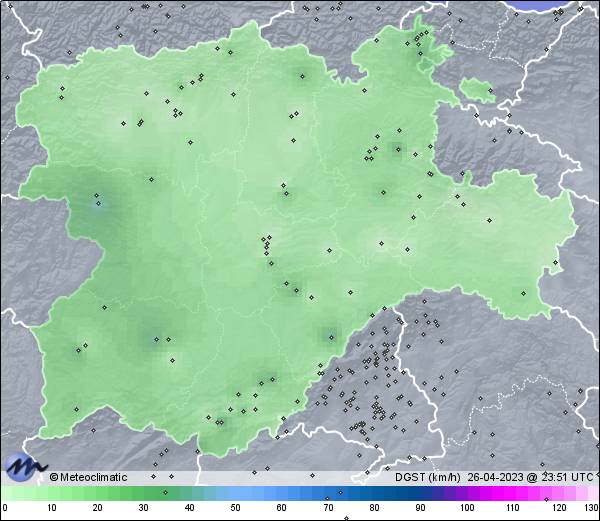Viewport: 600px width, 521px height.
Task: Click the Meteoclimatic wave logo
Action: tap(24, 467)
